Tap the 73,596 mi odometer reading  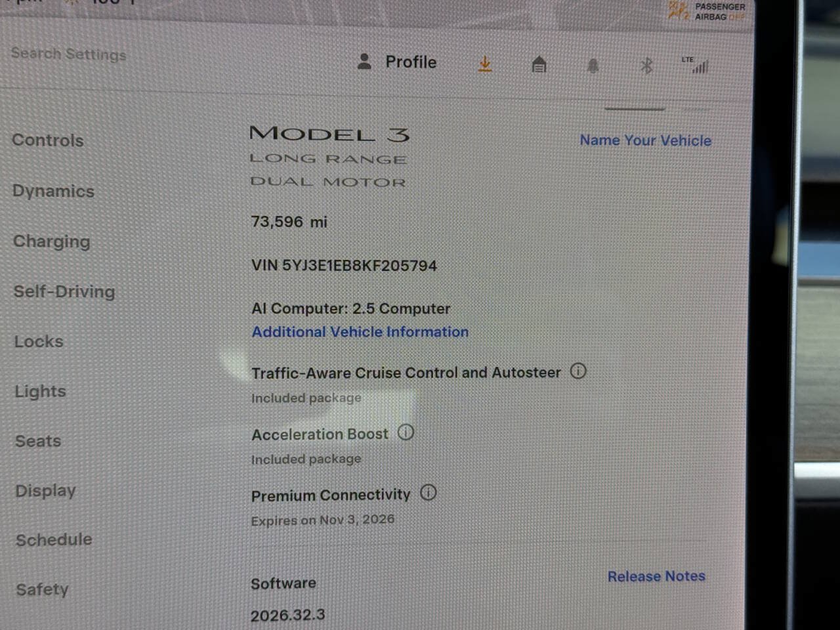click(289, 222)
